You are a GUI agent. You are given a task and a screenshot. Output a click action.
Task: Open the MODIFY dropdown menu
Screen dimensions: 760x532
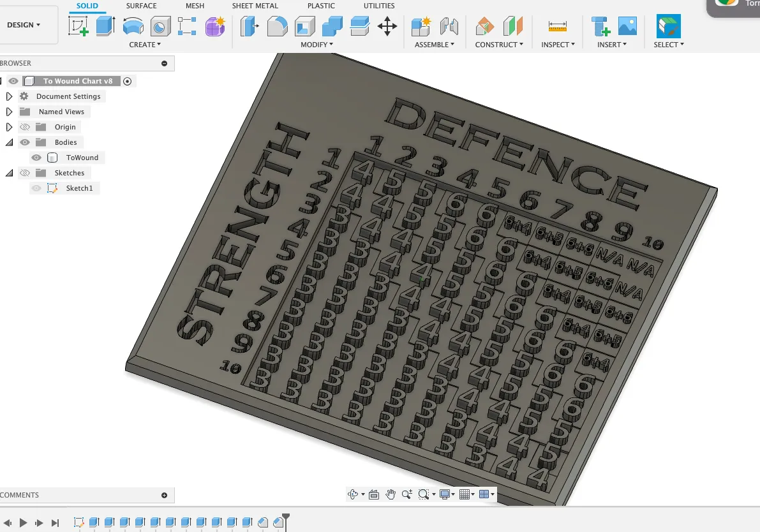317,45
